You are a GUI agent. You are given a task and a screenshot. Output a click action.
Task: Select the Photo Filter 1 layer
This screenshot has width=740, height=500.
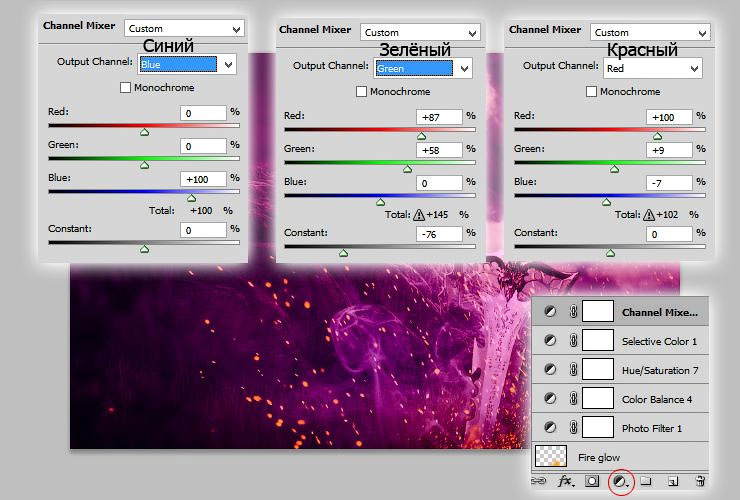pyautogui.click(x=620, y=428)
